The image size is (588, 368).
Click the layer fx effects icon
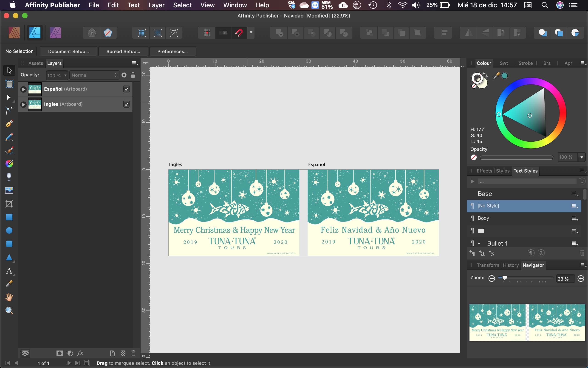(x=80, y=353)
